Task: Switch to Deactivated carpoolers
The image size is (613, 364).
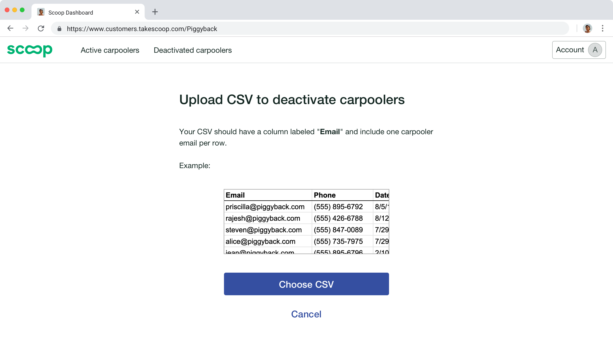Action: [x=193, y=50]
